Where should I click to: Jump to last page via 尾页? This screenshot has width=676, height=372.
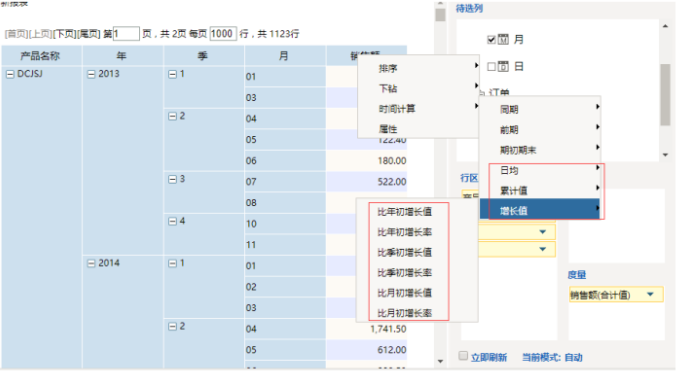click(88, 34)
